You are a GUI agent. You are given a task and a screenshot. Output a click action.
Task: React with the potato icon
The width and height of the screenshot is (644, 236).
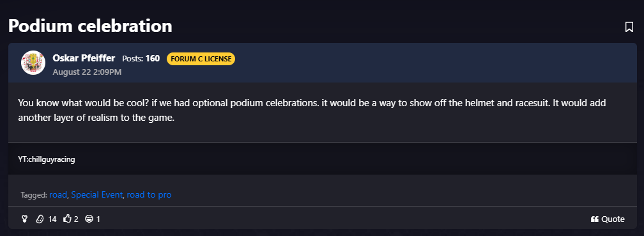40,219
